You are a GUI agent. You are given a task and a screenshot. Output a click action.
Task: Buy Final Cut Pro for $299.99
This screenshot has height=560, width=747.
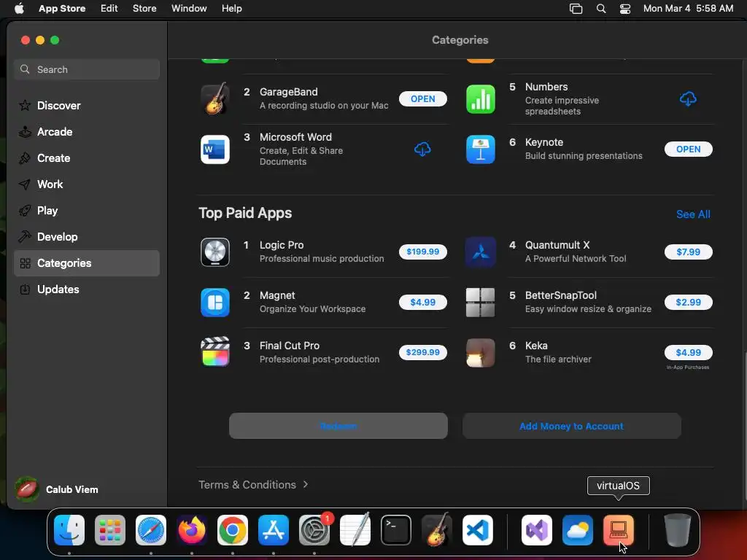pos(422,352)
